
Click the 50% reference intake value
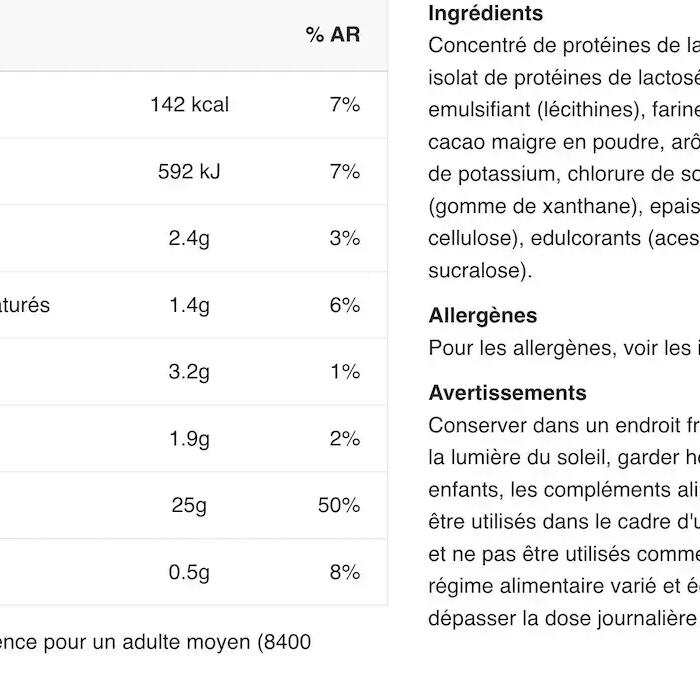(x=339, y=506)
